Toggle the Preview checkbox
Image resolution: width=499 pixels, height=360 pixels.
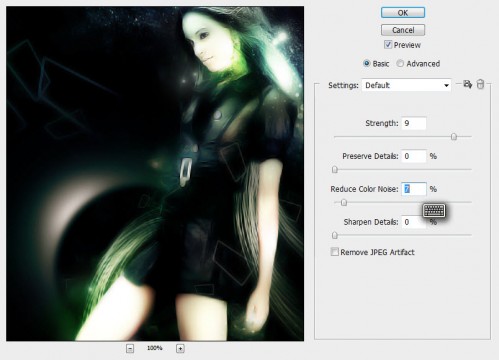(x=388, y=45)
